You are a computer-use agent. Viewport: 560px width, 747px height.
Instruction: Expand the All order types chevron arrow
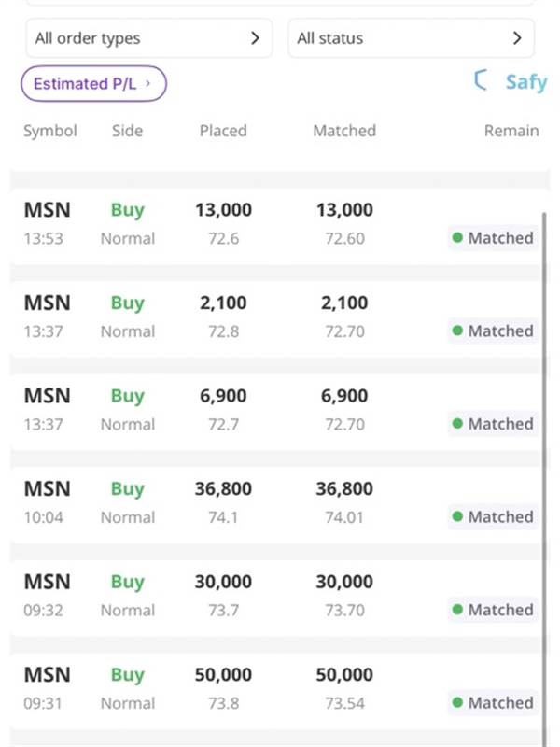tap(255, 38)
